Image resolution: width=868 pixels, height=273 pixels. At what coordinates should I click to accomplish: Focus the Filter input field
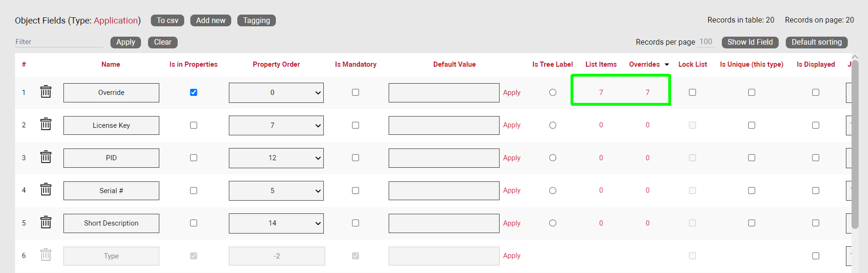coord(59,42)
